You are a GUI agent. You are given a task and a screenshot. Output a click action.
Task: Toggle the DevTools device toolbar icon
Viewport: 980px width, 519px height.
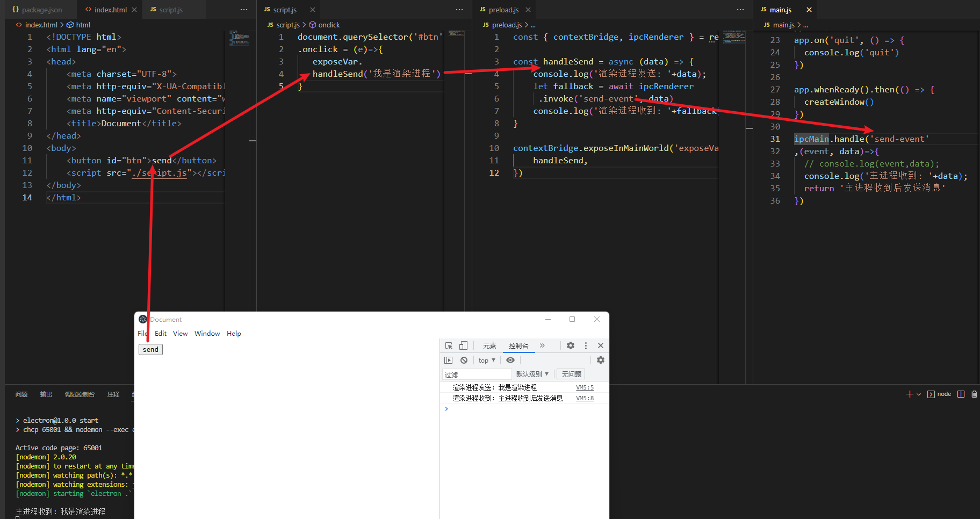click(463, 345)
